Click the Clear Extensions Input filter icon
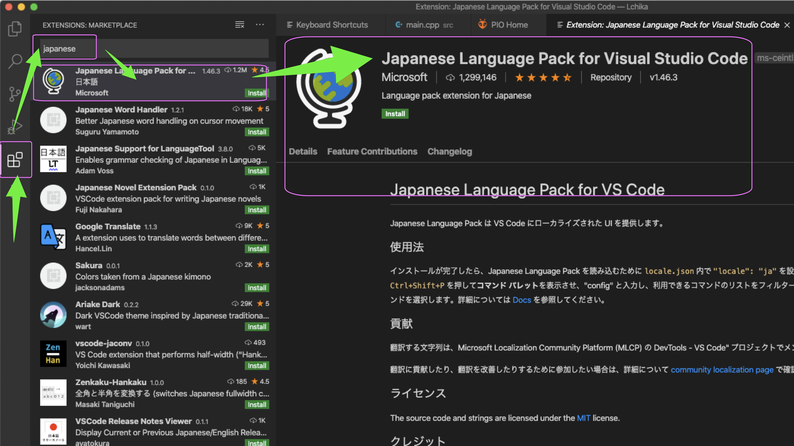 (x=239, y=24)
